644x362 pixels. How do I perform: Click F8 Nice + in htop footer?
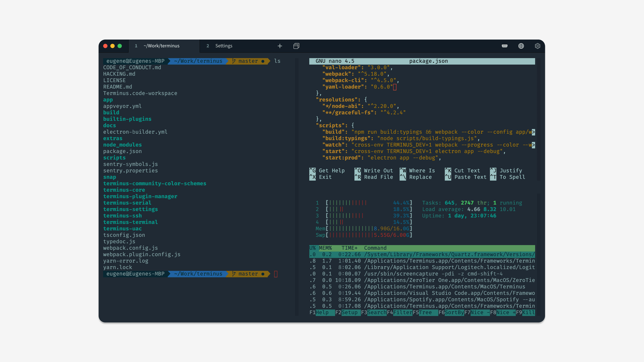[x=503, y=313]
